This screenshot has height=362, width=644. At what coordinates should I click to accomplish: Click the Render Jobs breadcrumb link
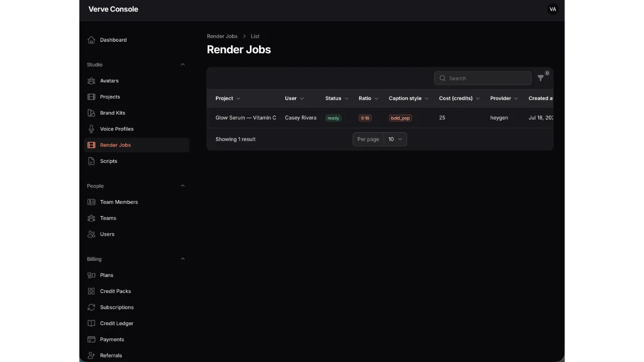[222, 36]
